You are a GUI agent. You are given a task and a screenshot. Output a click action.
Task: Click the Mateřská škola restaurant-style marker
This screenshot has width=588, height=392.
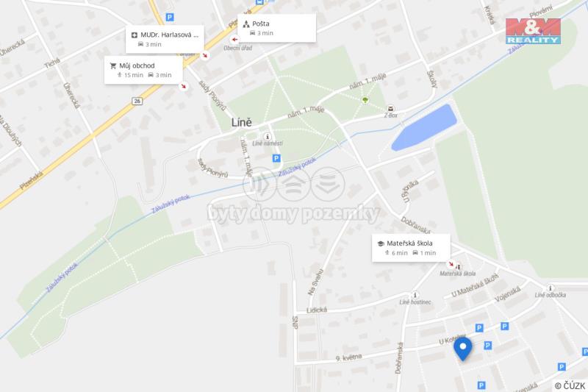pos(458,267)
